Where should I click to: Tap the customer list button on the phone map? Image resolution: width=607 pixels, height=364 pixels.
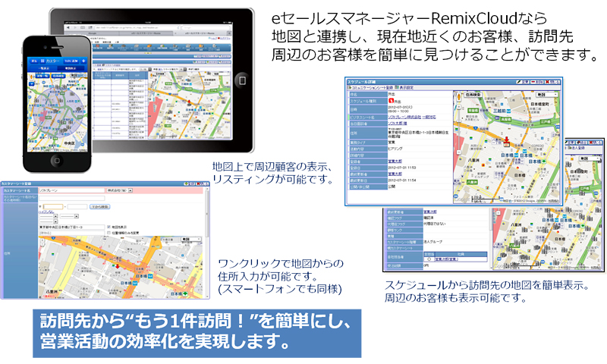pyautogui.click(x=42, y=76)
